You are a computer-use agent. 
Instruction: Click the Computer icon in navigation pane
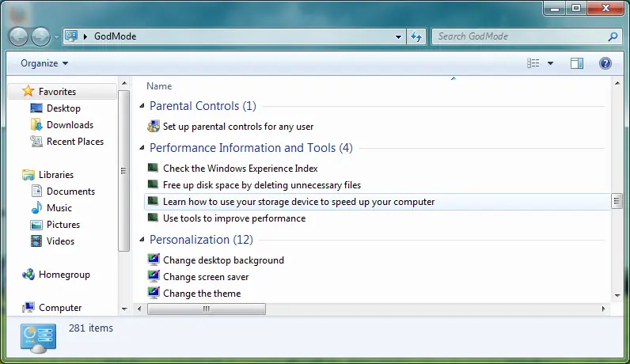click(28, 308)
